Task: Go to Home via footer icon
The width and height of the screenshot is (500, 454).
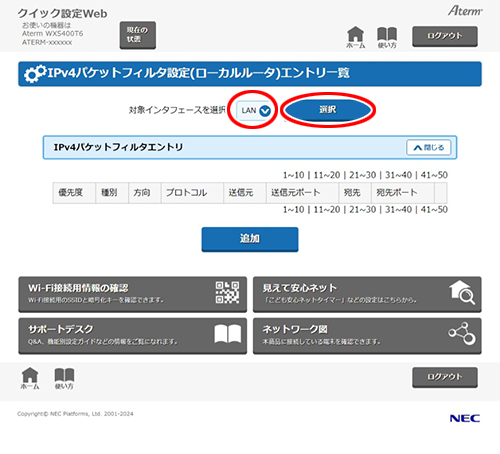Action: coord(30,379)
